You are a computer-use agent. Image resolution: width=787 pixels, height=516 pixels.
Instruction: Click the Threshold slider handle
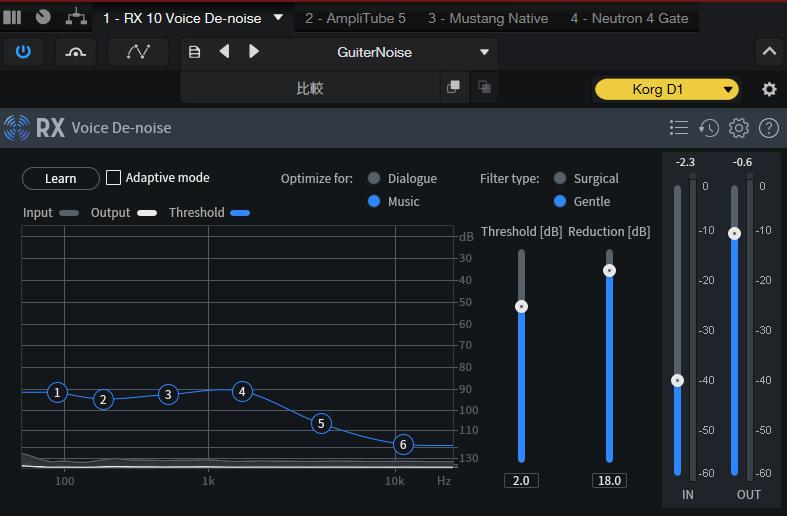point(521,306)
